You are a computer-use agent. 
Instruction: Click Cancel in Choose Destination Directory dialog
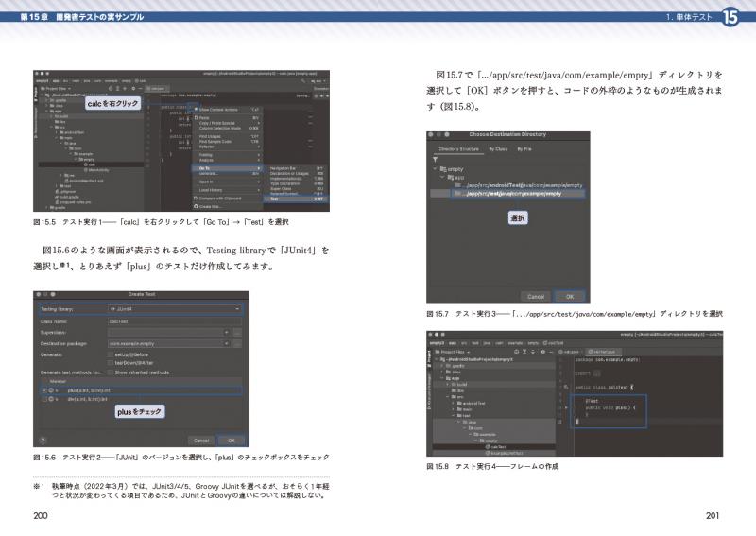pos(536,297)
